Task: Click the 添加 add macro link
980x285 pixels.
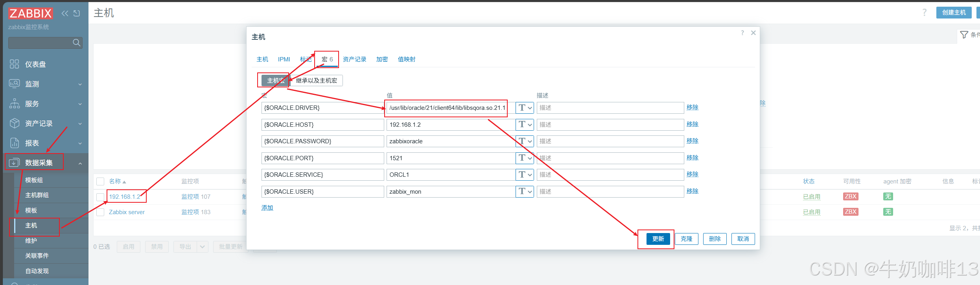Action: (x=267, y=208)
